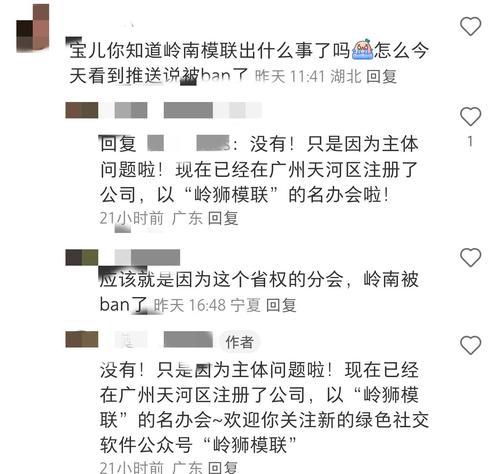Like the author's reply about 岭狮模联
The height and width of the screenshot is (474, 500).
(x=470, y=345)
